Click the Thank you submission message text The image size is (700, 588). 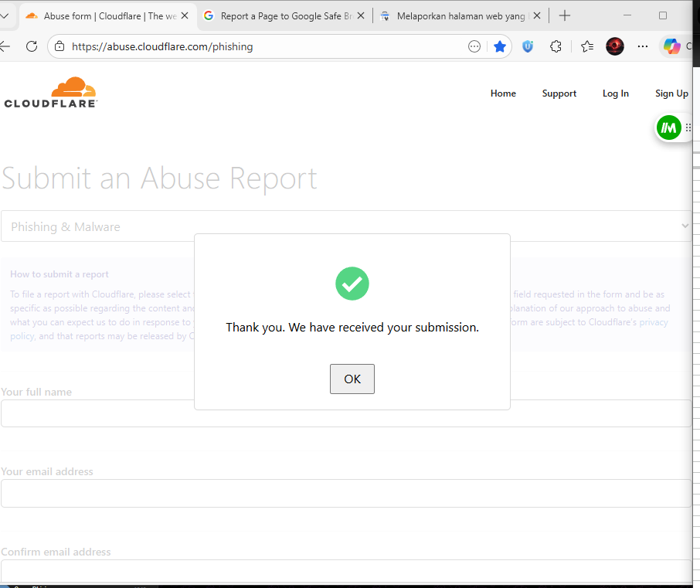pos(352,328)
